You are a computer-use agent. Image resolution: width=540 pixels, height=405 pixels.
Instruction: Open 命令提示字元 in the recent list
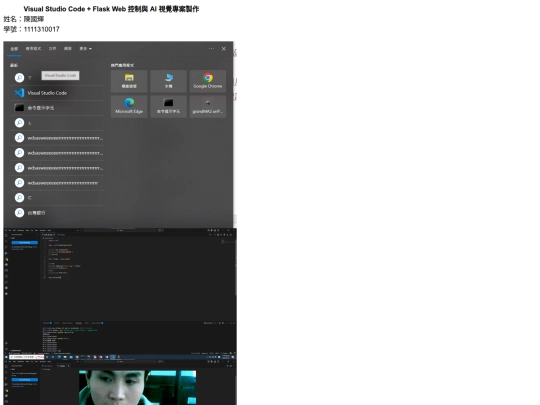pyautogui.click(x=57, y=108)
